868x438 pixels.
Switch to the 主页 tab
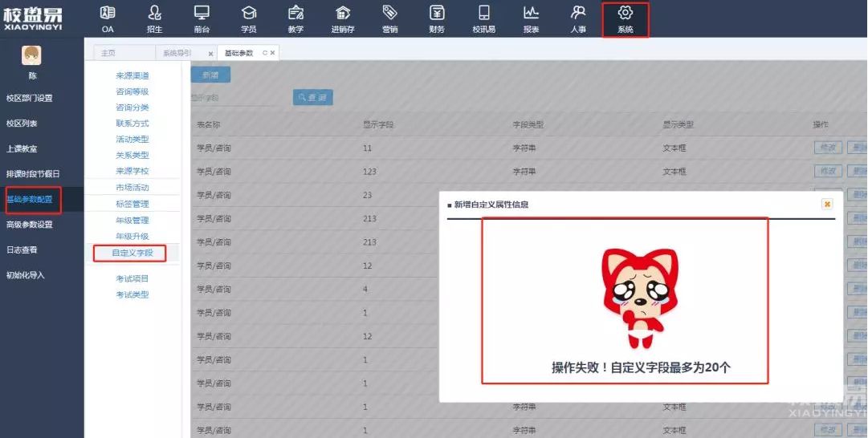pyautogui.click(x=108, y=53)
